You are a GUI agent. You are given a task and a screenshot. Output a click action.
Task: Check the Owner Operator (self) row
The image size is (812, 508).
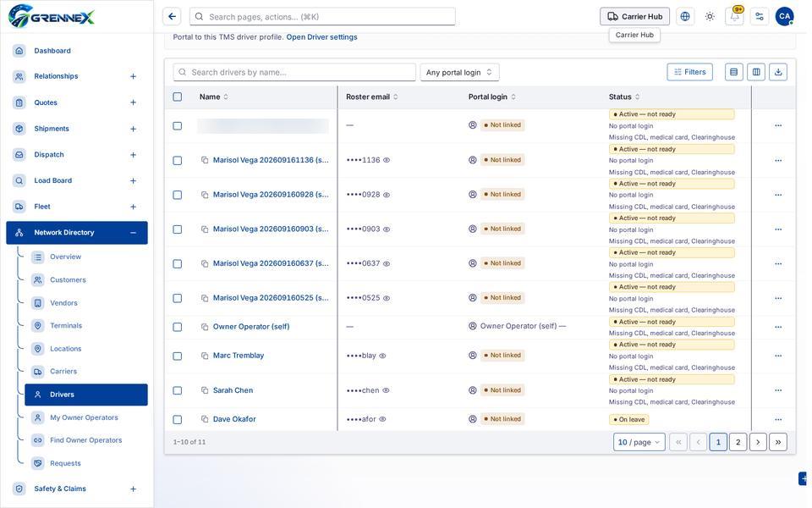pyautogui.click(x=177, y=327)
